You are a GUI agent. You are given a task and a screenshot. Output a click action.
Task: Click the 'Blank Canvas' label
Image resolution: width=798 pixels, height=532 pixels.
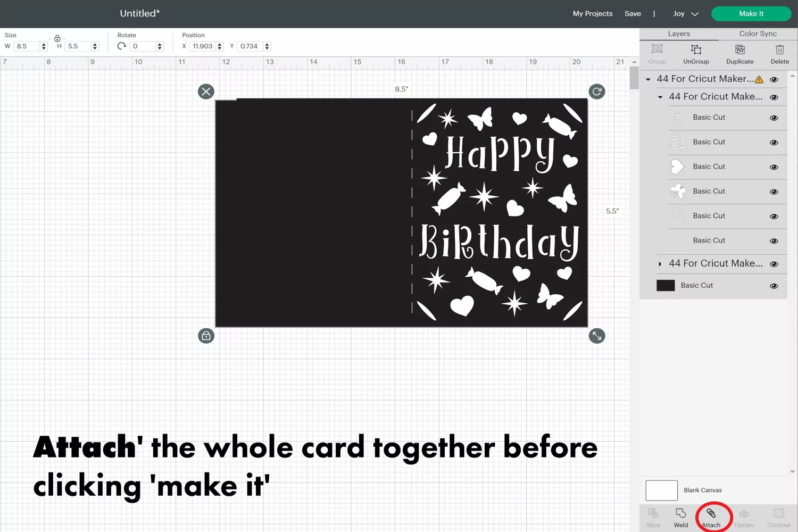pos(703,490)
